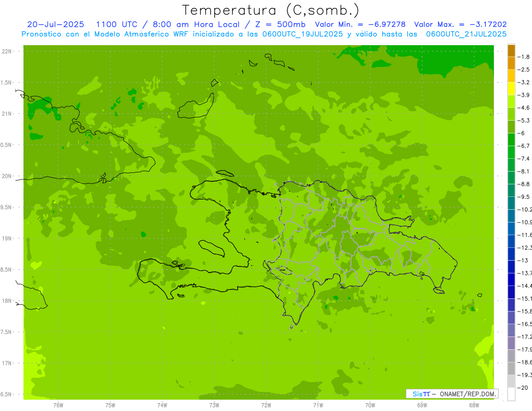Click the '76W' longitude label
This screenshot has height=411, width=532.
coord(58,405)
